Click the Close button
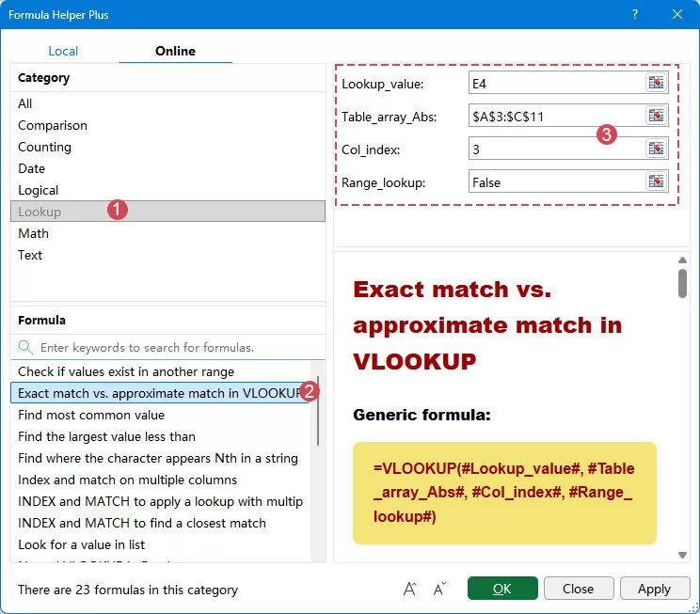 pyautogui.click(x=578, y=589)
